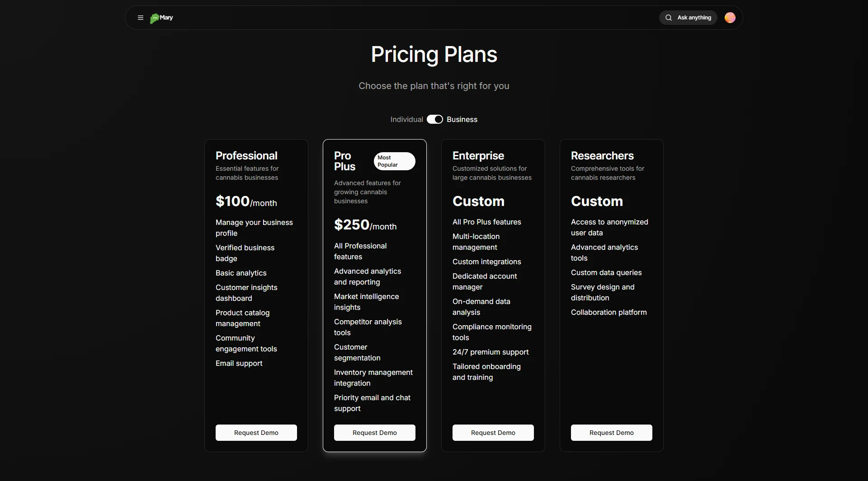Click the Pricing Plans heading
The width and height of the screenshot is (868, 481).
(434, 55)
